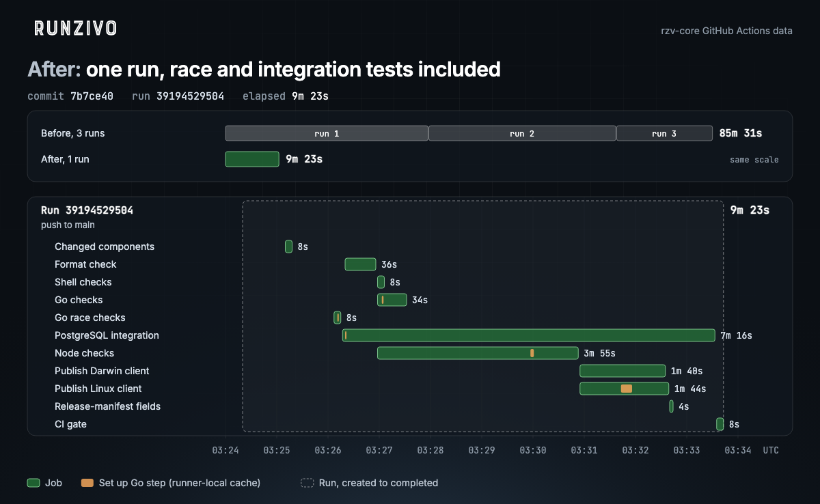This screenshot has height=504, width=820.
Task: Click the run 3 bar segment
Action: pos(664,133)
